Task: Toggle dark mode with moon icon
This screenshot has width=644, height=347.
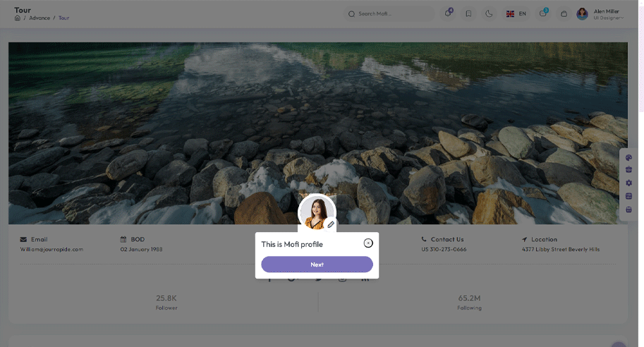Action: (x=489, y=13)
